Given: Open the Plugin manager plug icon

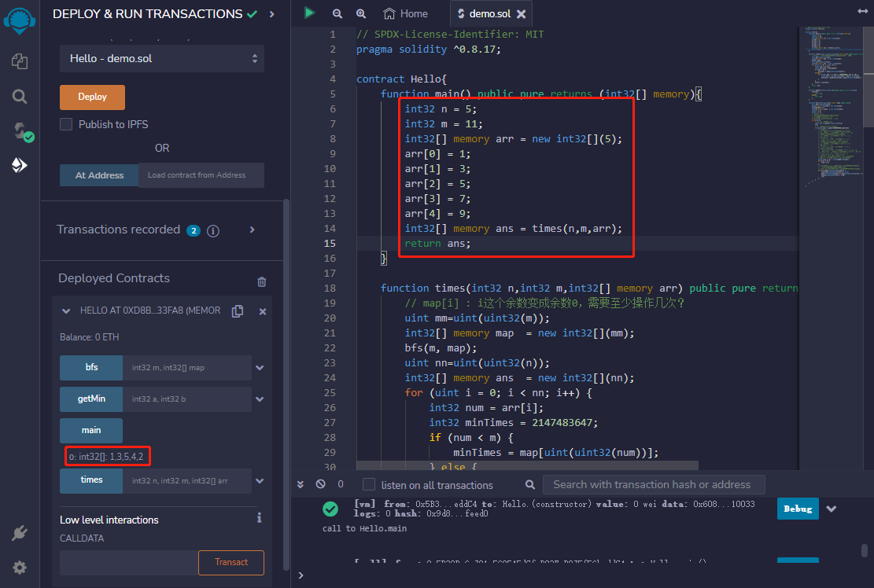Looking at the screenshot, I should point(20,533).
